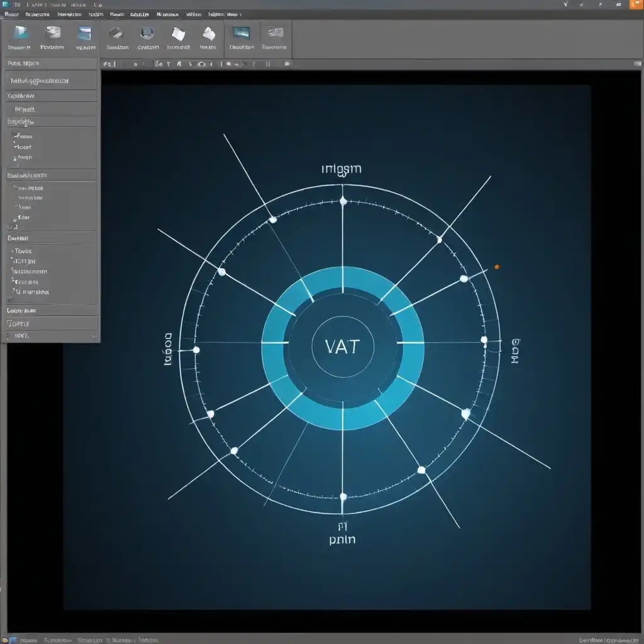This screenshot has width=644, height=644.
Task: Select the 'Tovie' item in left panel
Action: coord(23,251)
